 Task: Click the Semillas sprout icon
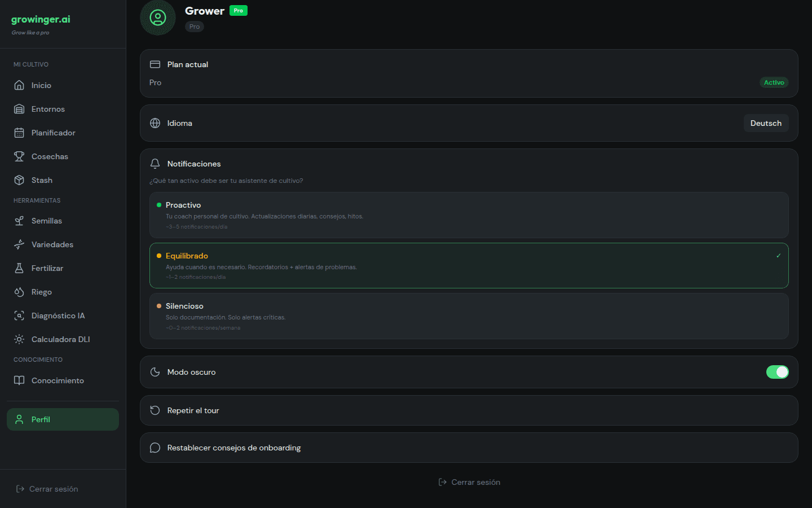tap(19, 221)
